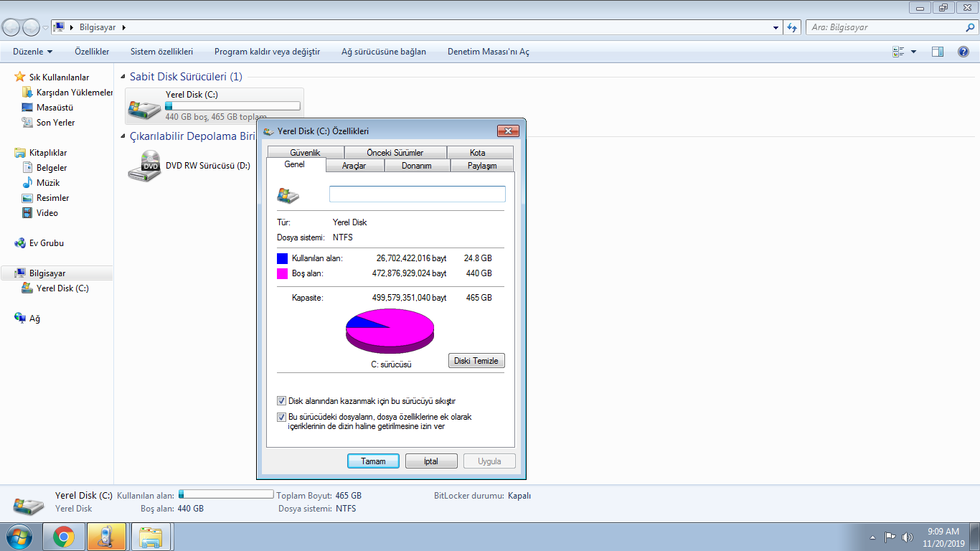Click the Diski Temizle button
Viewport: 980px width, 551px height.
[x=476, y=360]
